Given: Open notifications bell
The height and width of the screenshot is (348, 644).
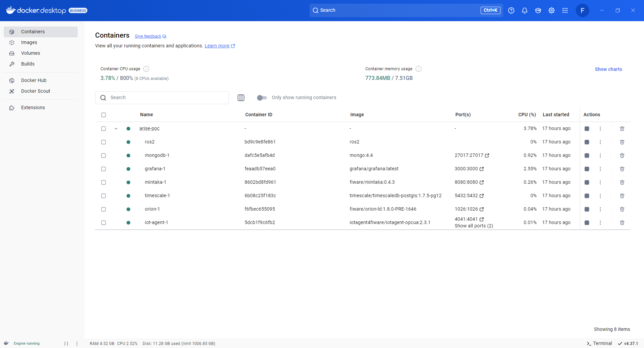Looking at the screenshot, I should click(x=525, y=10).
